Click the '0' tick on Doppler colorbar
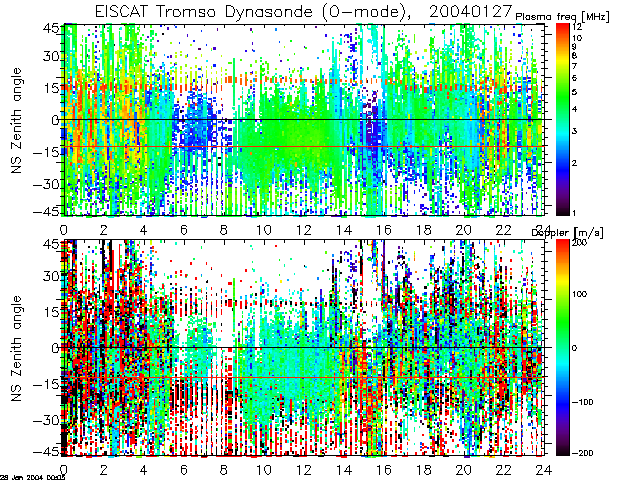This screenshot has height=480, width=640. 575,348
